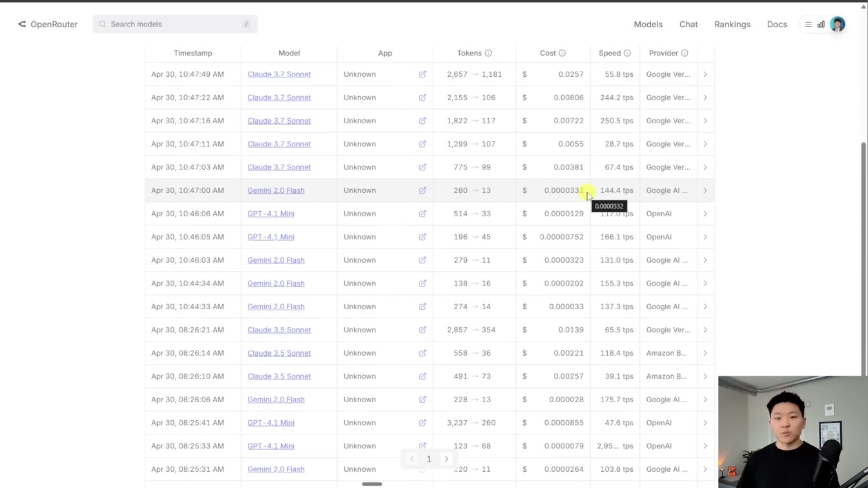Open external link icon for 10:46:06 AM row

pos(422,214)
